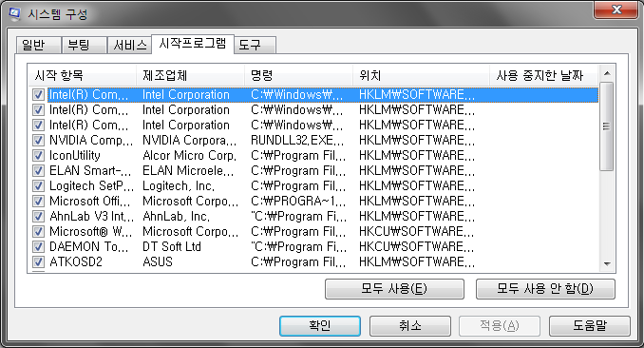Toggle the Microsoft® W... checkbox
The width and height of the screenshot is (644, 348).
tap(38, 232)
